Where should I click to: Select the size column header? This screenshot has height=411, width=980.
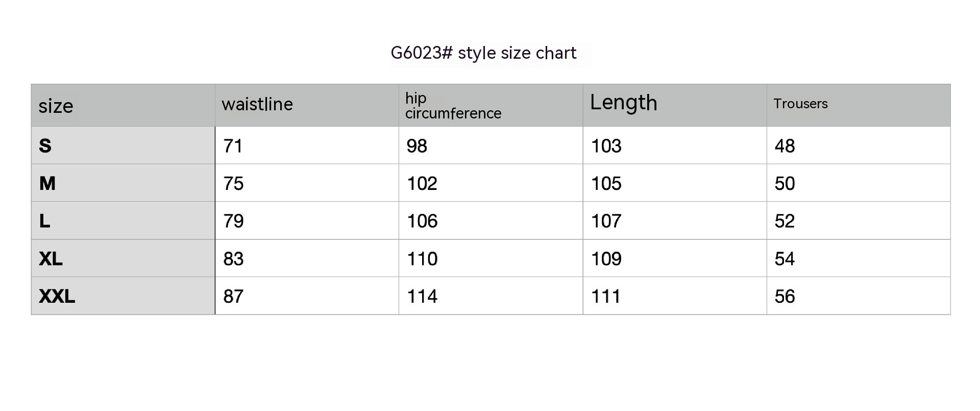56,106
